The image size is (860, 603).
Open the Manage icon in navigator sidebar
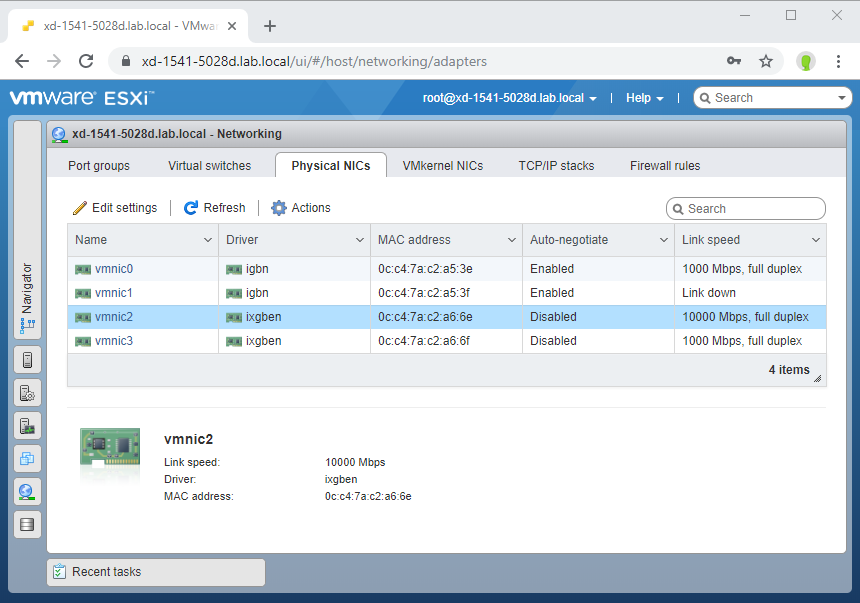point(27,393)
